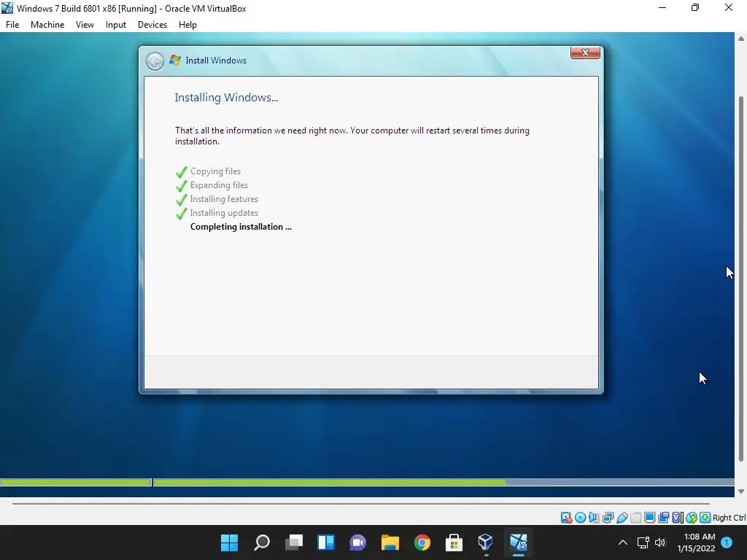Open the Machine menu
Image resolution: width=747 pixels, height=560 pixels.
(x=47, y=25)
